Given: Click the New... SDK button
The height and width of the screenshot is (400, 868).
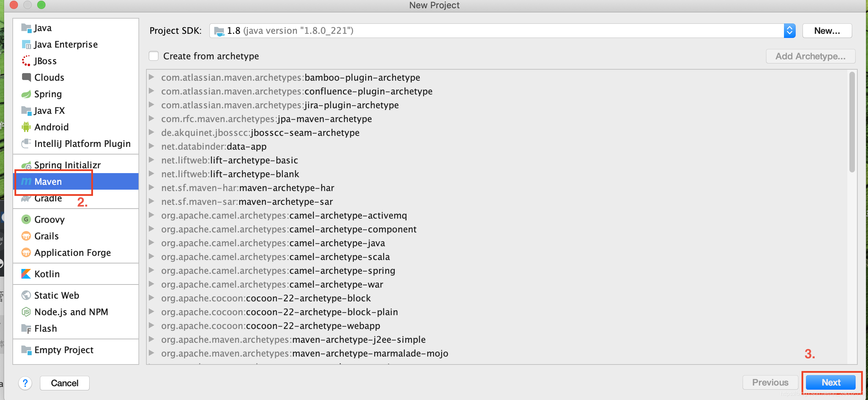Looking at the screenshot, I should (x=827, y=31).
